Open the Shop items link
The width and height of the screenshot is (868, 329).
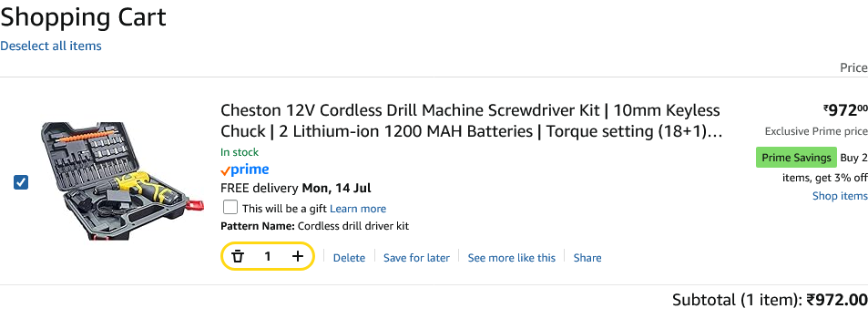tap(840, 196)
